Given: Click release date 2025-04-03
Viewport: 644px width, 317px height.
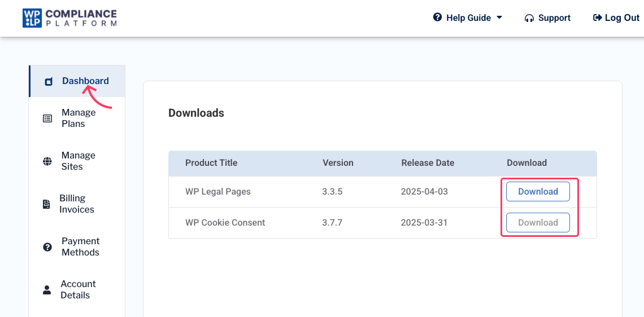Looking at the screenshot, I should [424, 192].
